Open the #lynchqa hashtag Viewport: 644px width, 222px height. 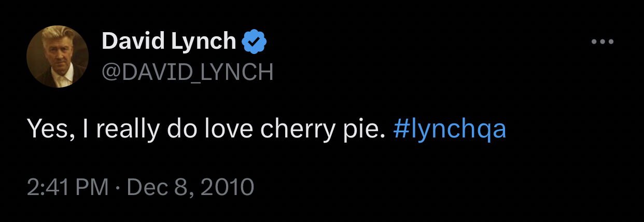click(449, 130)
